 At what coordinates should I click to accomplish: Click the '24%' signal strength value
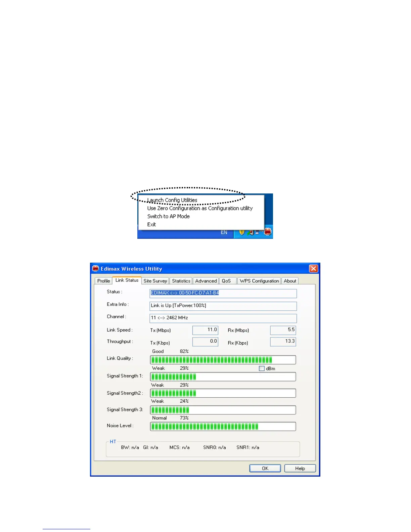coord(184,401)
